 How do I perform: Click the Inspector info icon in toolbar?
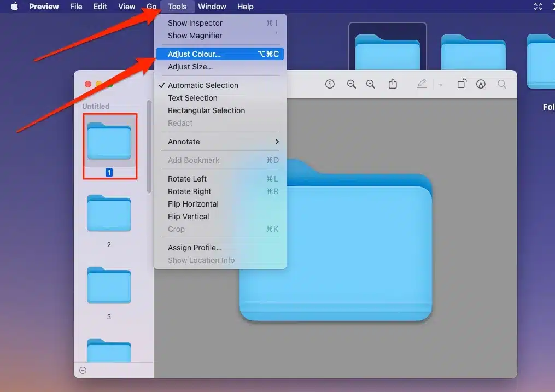pyautogui.click(x=330, y=84)
